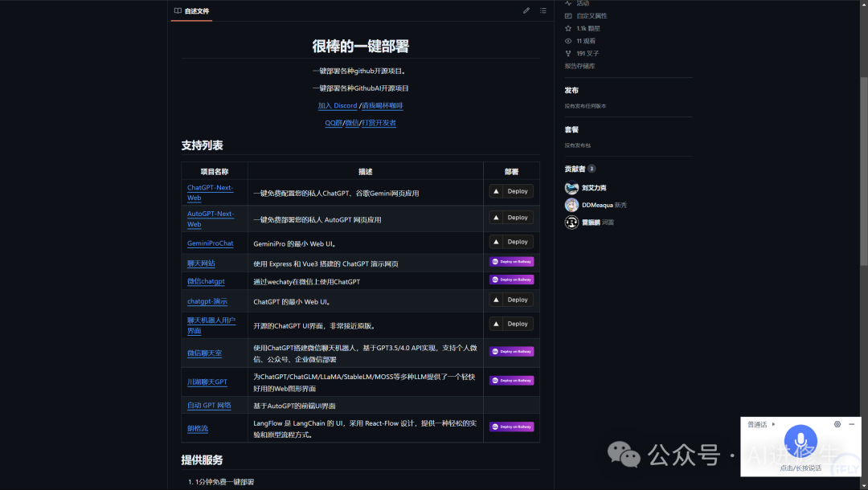Open the 微信 link under the title
Screen dimensions: 868x490
click(351, 123)
